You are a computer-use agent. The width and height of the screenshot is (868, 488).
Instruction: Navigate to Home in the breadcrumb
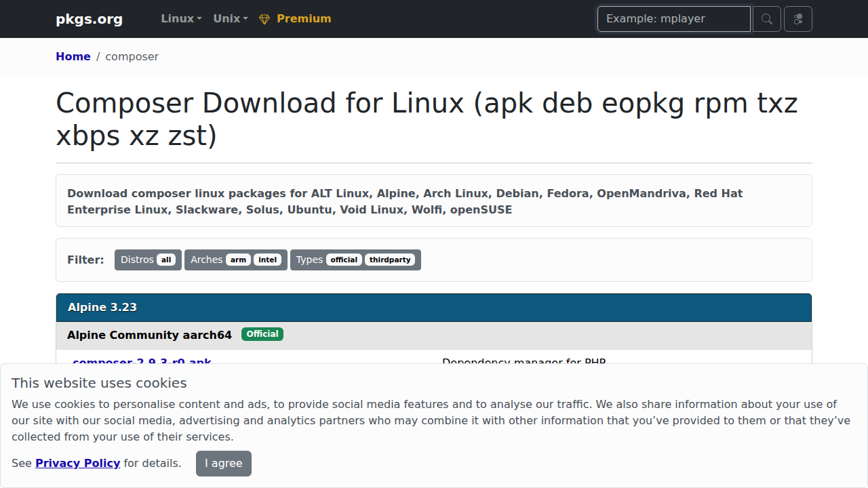73,56
